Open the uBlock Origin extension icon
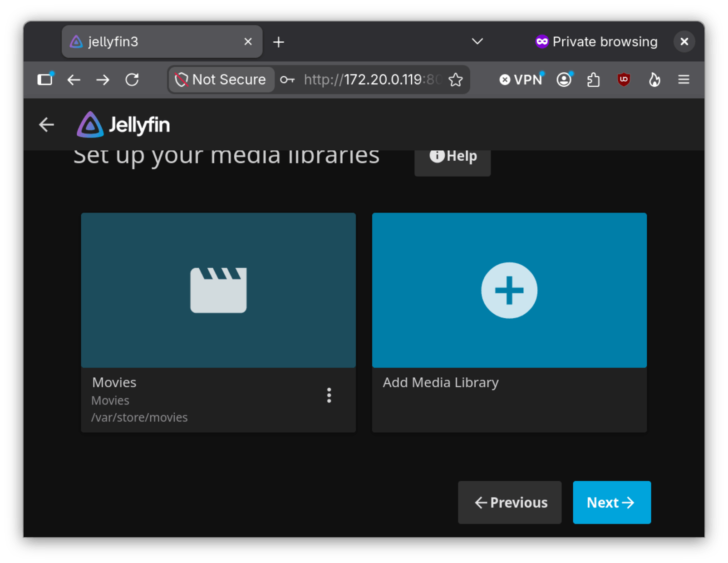 [x=624, y=80]
